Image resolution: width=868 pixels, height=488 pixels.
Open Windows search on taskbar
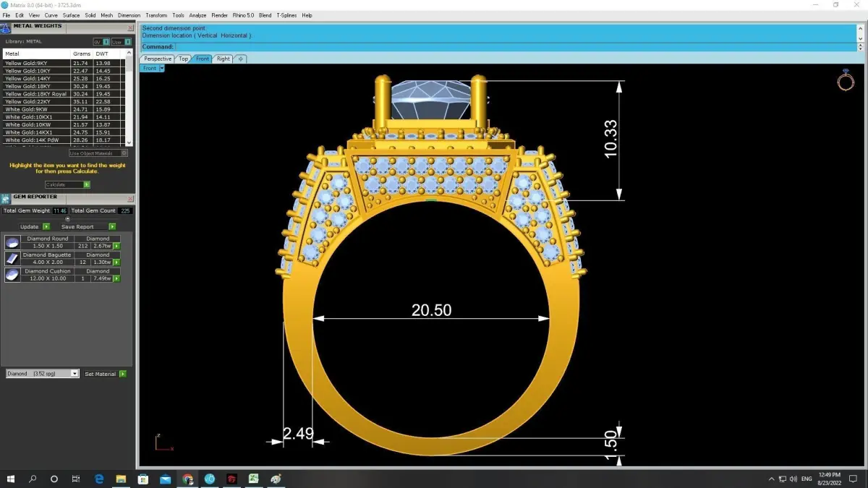[33, 479]
